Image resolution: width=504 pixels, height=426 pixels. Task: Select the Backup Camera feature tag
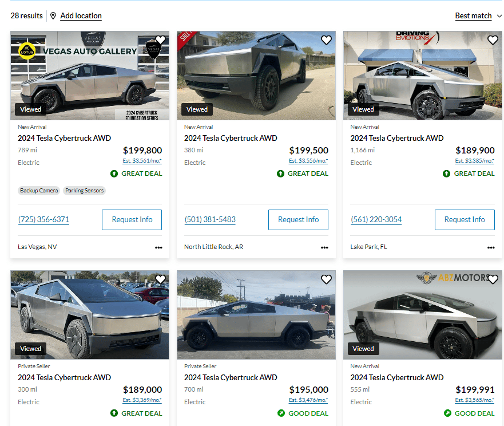(x=39, y=191)
